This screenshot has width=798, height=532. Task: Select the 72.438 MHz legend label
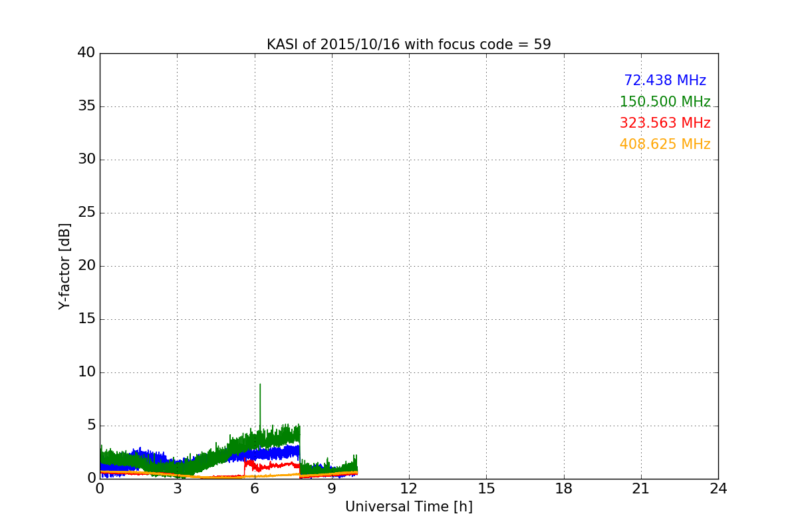click(x=665, y=80)
